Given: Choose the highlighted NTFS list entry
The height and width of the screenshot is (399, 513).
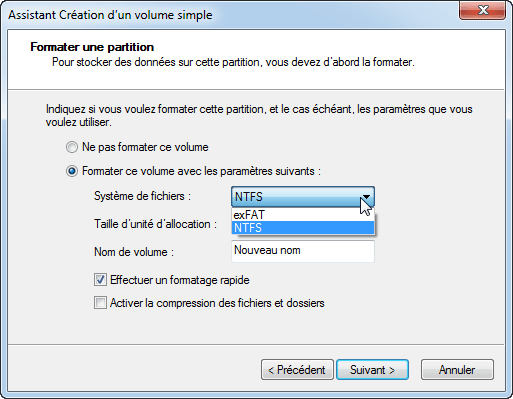Looking at the screenshot, I should (x=303, y=228).
